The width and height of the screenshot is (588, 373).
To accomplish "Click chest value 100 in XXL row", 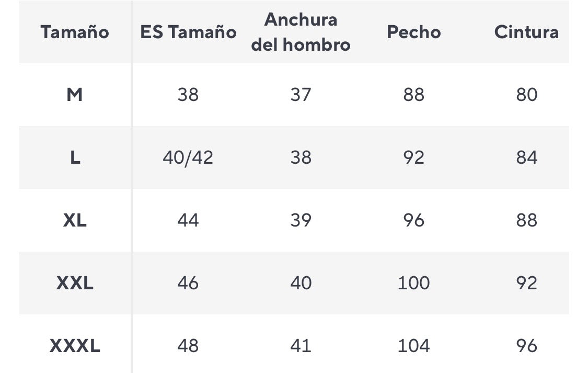I will coord(413,283).
